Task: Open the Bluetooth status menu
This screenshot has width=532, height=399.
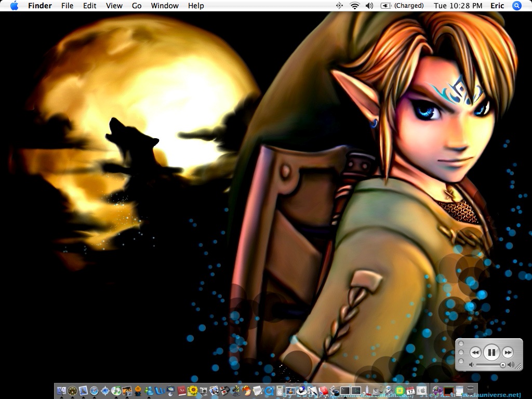Action: click(339, 5)
